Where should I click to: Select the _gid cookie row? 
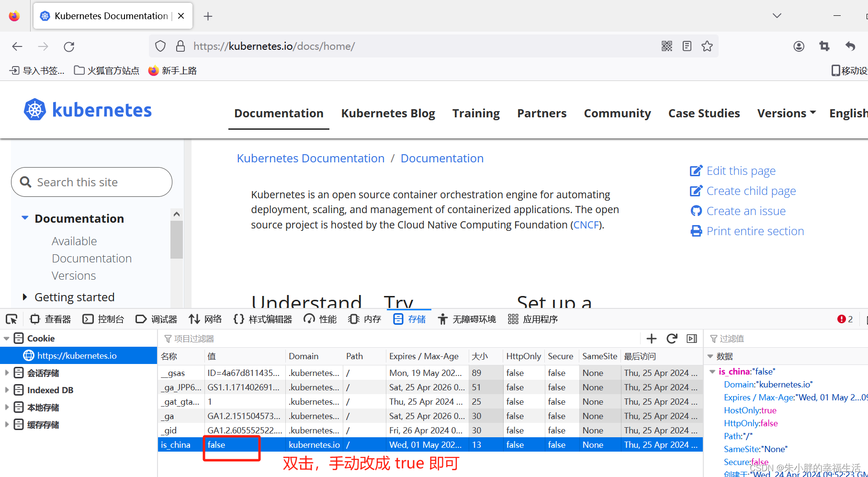tap(430, 430)
